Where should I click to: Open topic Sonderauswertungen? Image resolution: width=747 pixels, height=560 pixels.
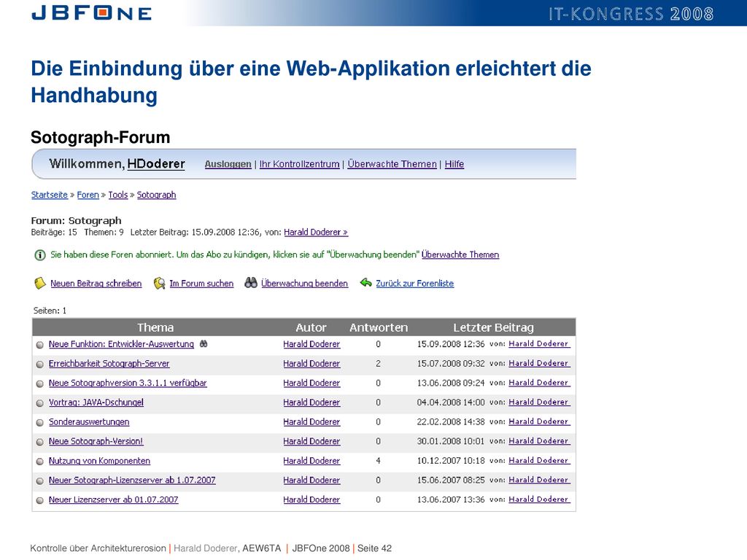point(88,422)
